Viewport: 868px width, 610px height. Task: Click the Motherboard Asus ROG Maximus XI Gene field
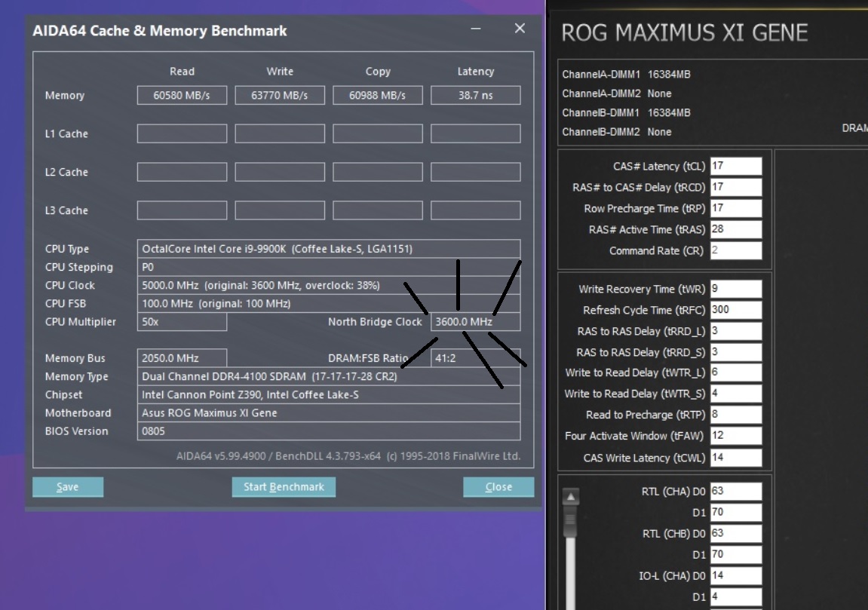[329, 413]
